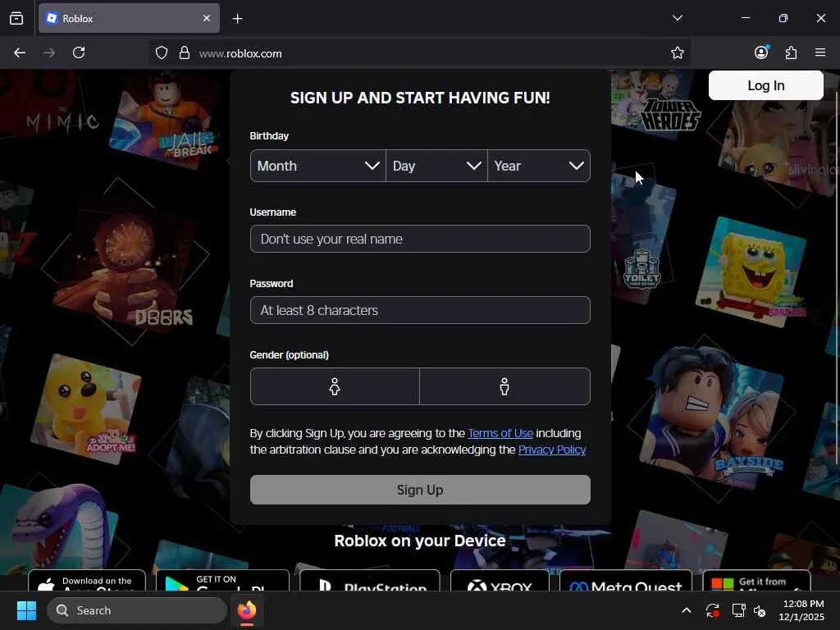Screen dimensions: 840x630
Task: Focus the Password input field
Action: coord(420,310)
